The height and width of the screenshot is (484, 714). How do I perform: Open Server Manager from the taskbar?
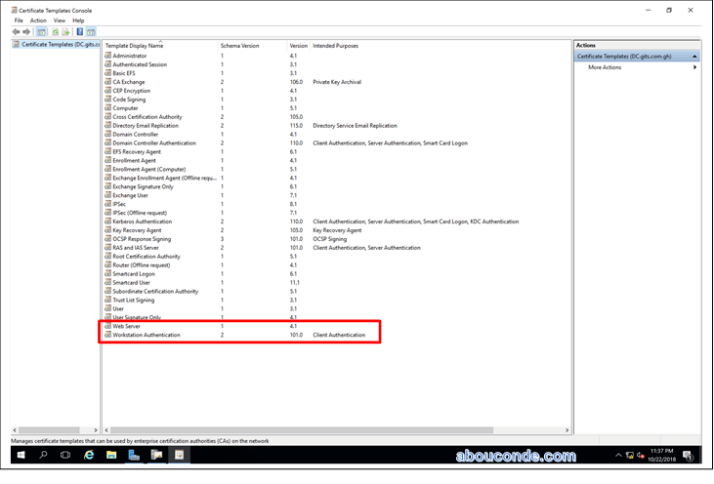pyautogui.click(x=134, y=455)
